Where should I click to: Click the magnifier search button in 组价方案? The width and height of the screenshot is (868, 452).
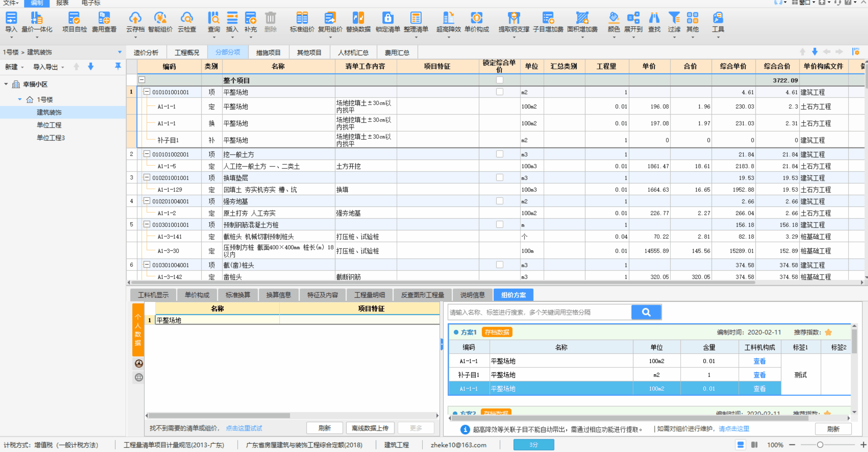[646, 312]
